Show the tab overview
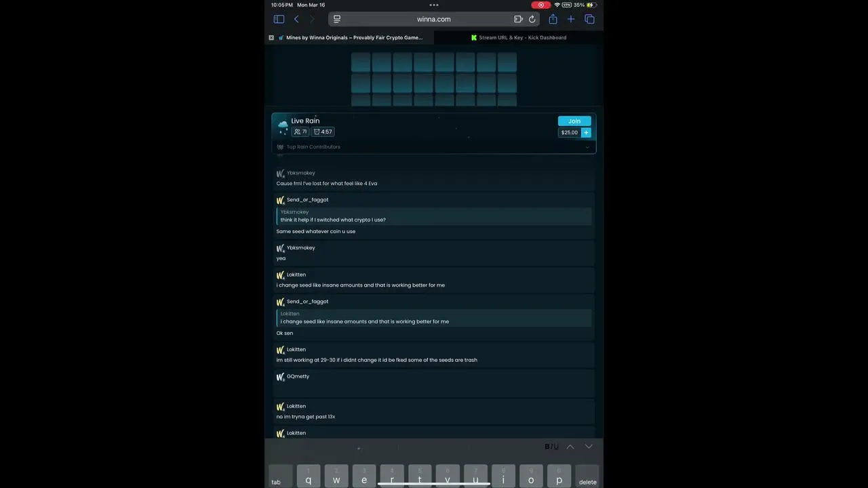868x488 pixels. (x=589, y=19)
